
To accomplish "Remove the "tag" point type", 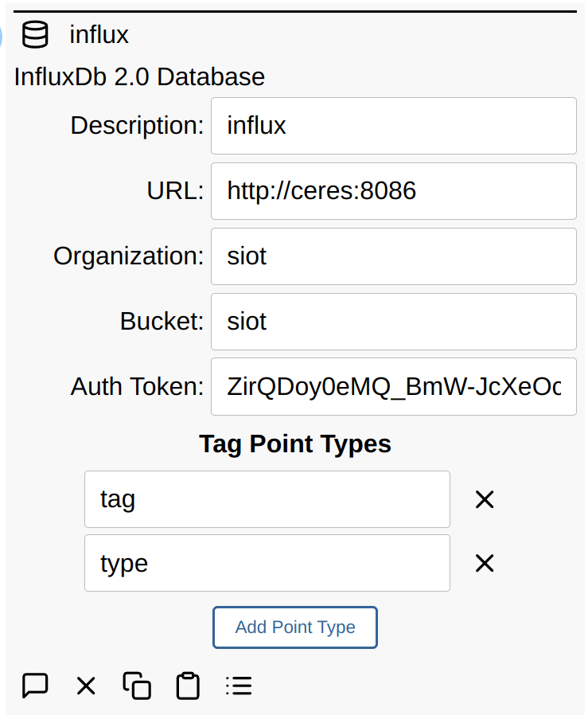I will pyautogui.click(x=485, y=500).
